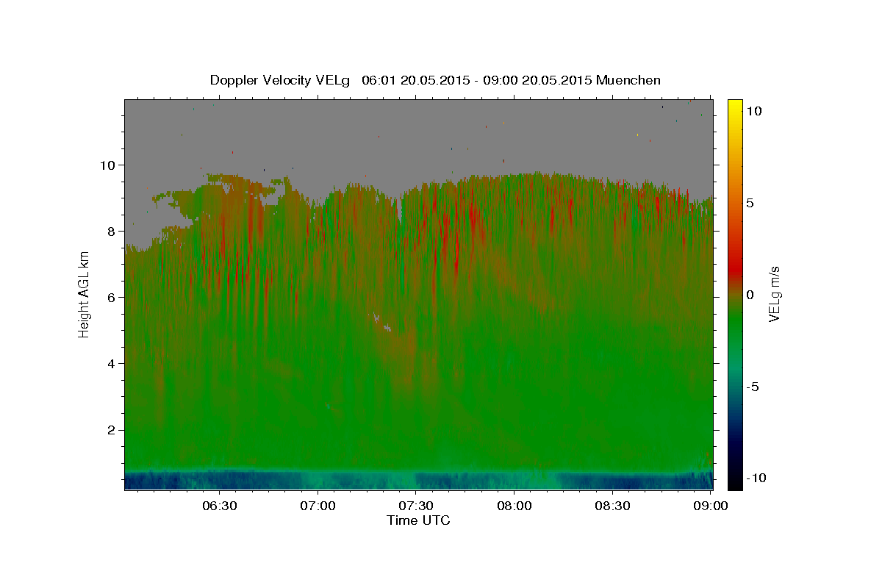The width and height of the screenshot is (882, 588).
Task: Click the colorbar value 5
Action: coord(751,203)
